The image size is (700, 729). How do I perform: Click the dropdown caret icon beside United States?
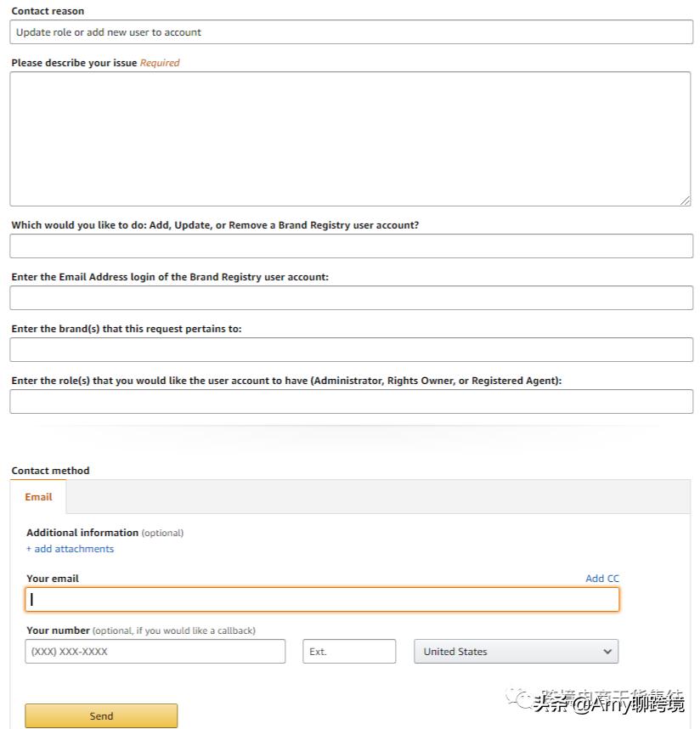tap(607, 651)
